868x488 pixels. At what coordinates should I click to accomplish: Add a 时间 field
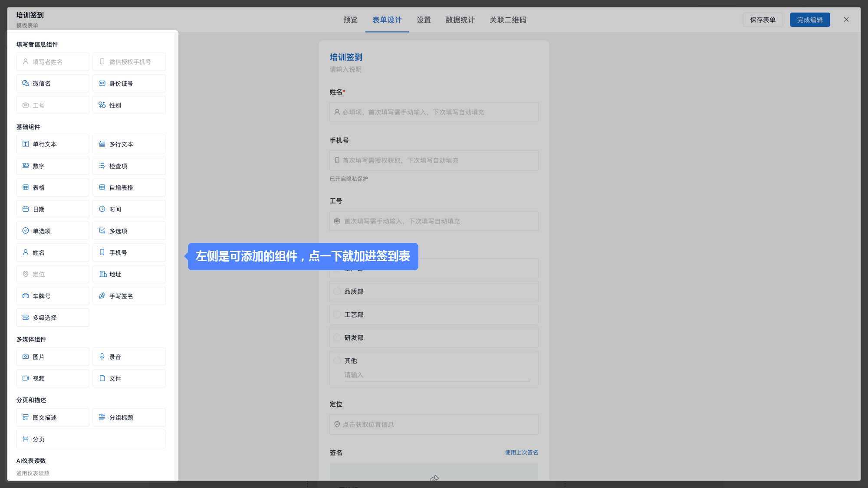(129, 209)
